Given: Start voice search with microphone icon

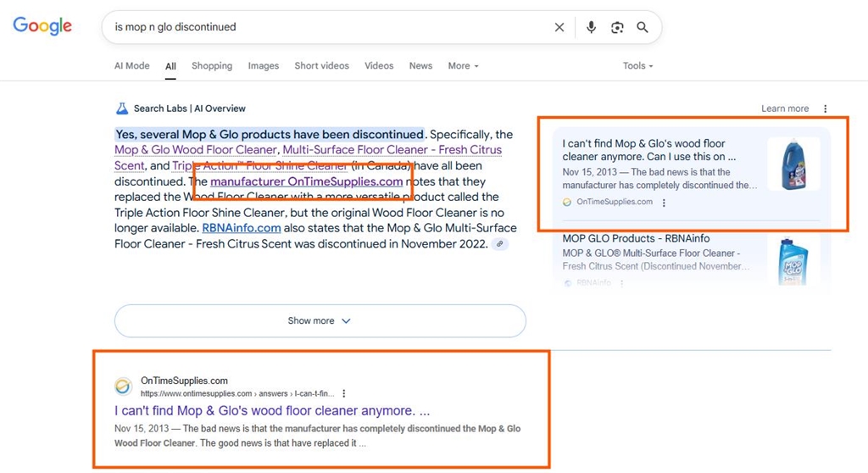Looking at the screenshot, I should 591,27.
